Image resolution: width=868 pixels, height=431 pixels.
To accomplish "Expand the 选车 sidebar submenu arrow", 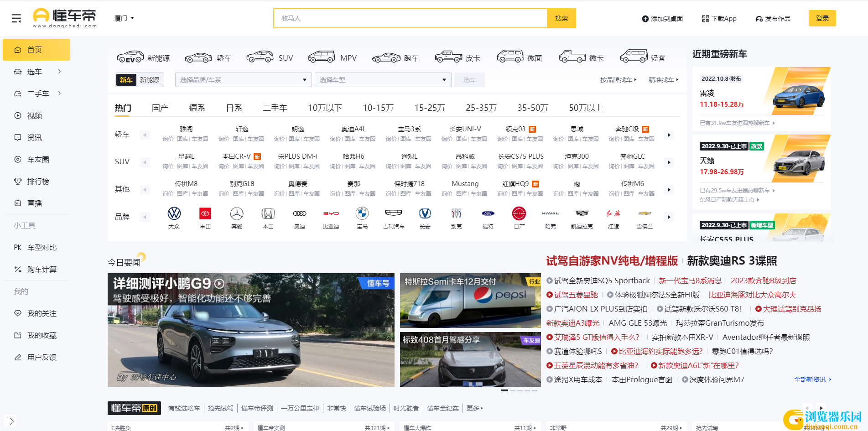I will 59,72.
